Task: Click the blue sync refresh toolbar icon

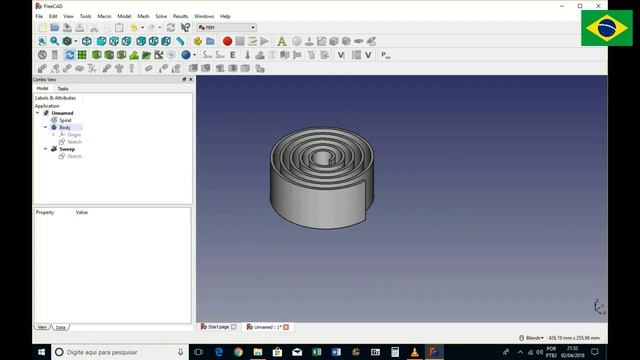Action: (69, 55)
